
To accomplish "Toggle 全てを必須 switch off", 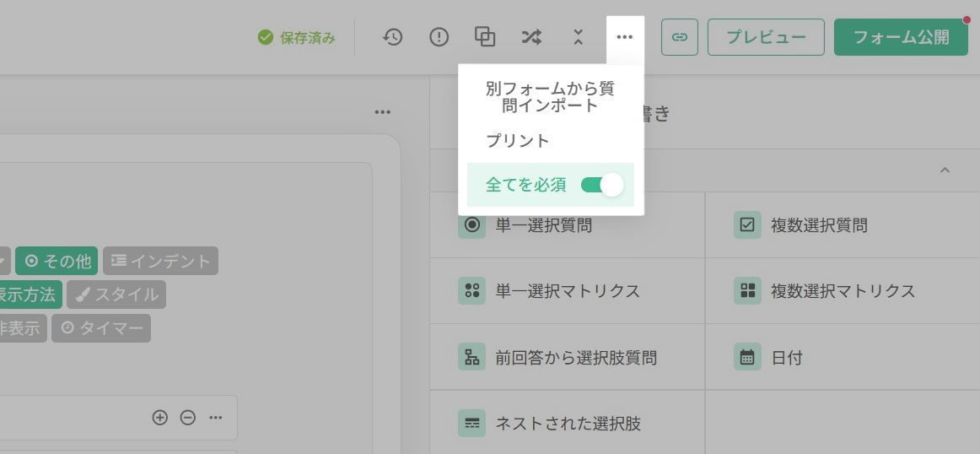I will 602,185.
